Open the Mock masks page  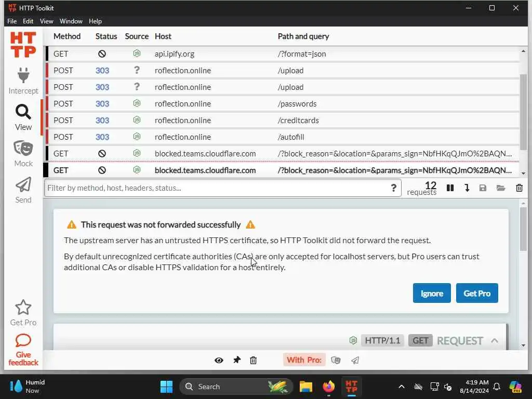click(23, 154)
